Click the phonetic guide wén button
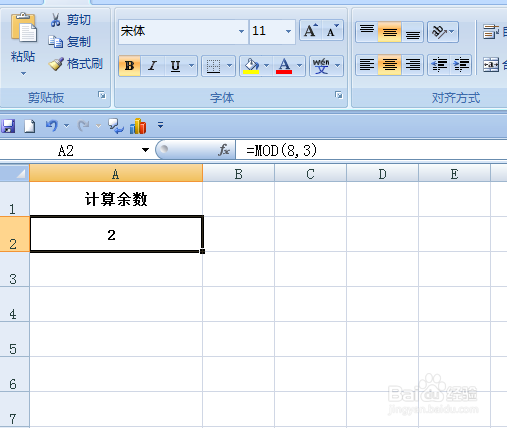The width and height of the screenshot is (507, 428). (321, 66)
